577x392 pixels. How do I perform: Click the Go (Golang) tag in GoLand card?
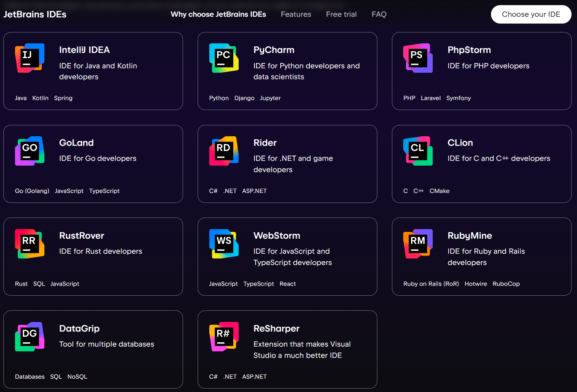(x=32, y=191)
